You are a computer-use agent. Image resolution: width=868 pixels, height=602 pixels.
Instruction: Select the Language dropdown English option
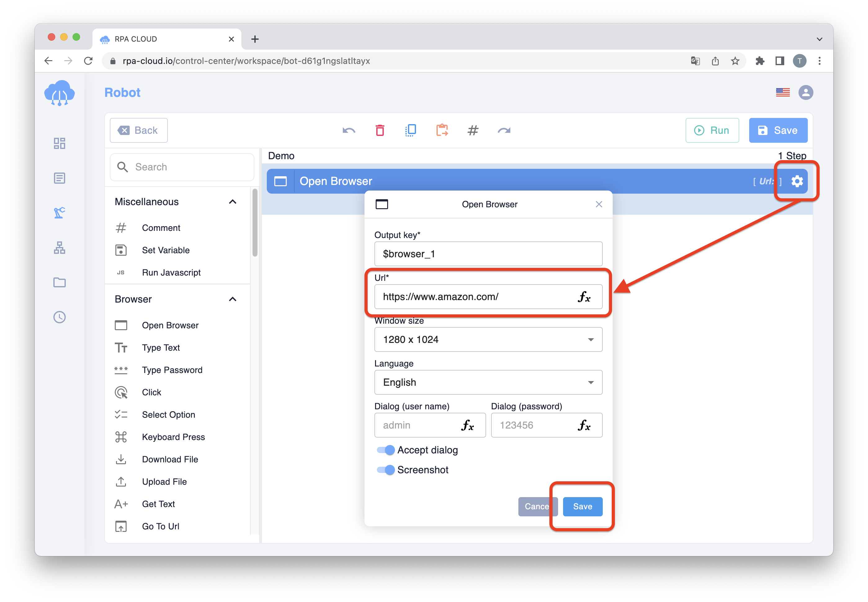click(x=487, y=382)
